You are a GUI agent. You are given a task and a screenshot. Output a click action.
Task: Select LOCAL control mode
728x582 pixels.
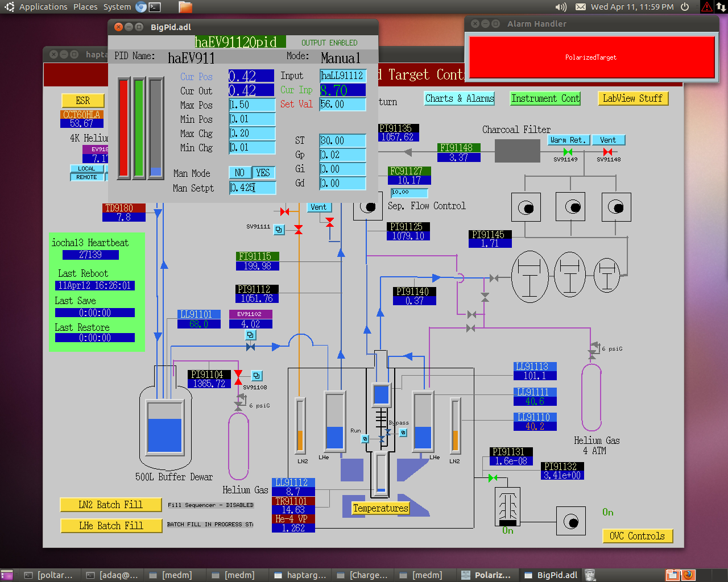tap(87, 168)
